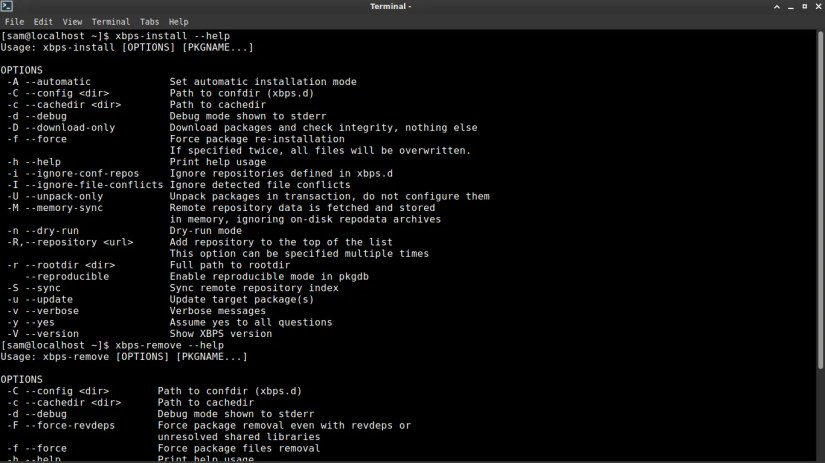Viewport: 825px width, 463px height.
Task: Click the '-n --dry-run' option
Action: point(43,230)
